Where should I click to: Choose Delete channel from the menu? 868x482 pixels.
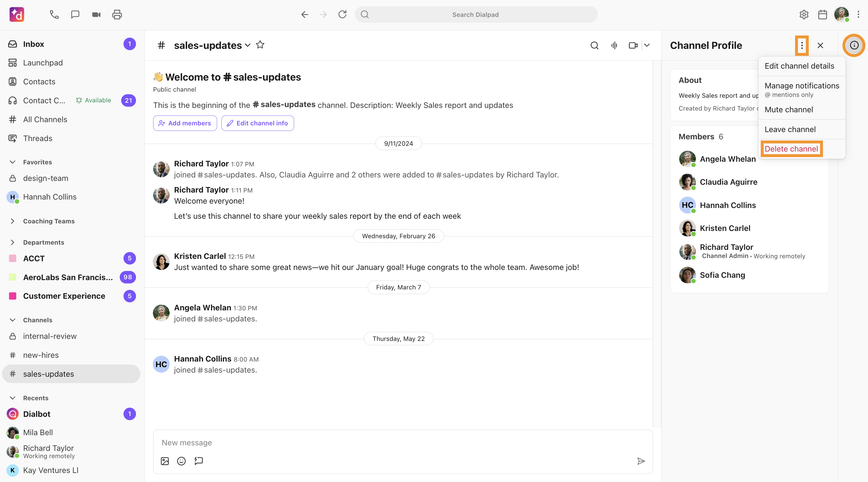[x=792, y=149]
